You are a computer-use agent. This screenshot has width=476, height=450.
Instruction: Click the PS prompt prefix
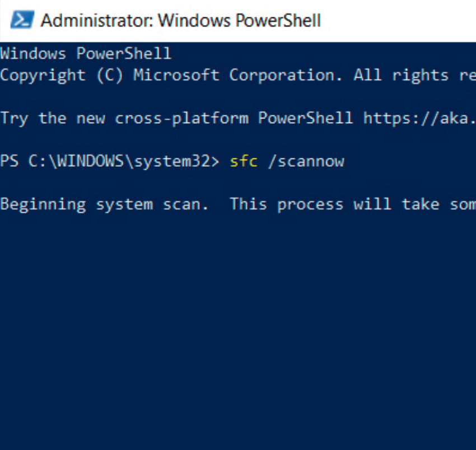[x=9, y=162]
